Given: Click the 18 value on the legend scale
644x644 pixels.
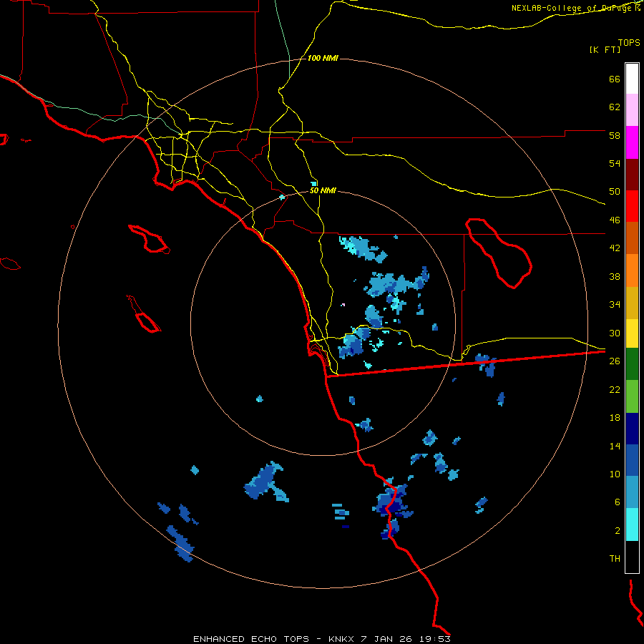Looking at the screenshot, I should point(615,418).
